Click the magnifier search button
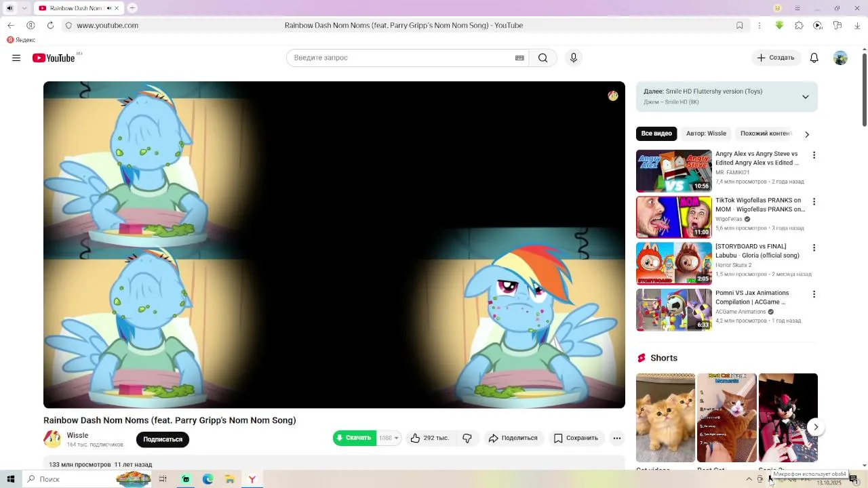This screenshot has height=488, width=868. (542, 58)
